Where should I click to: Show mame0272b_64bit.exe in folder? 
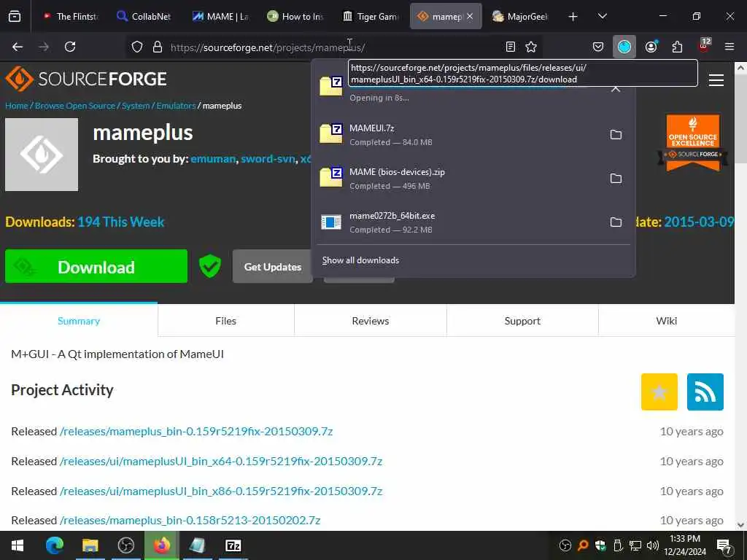point(616,222)
